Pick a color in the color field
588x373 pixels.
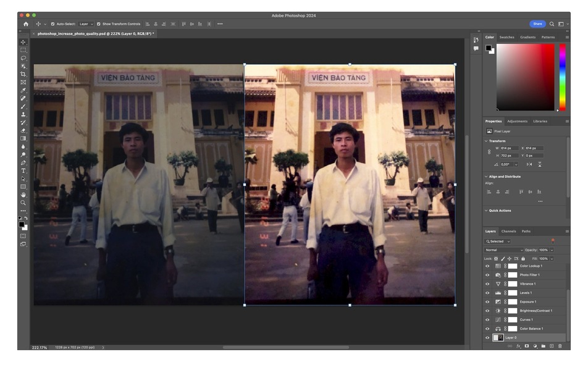point(526,77)
